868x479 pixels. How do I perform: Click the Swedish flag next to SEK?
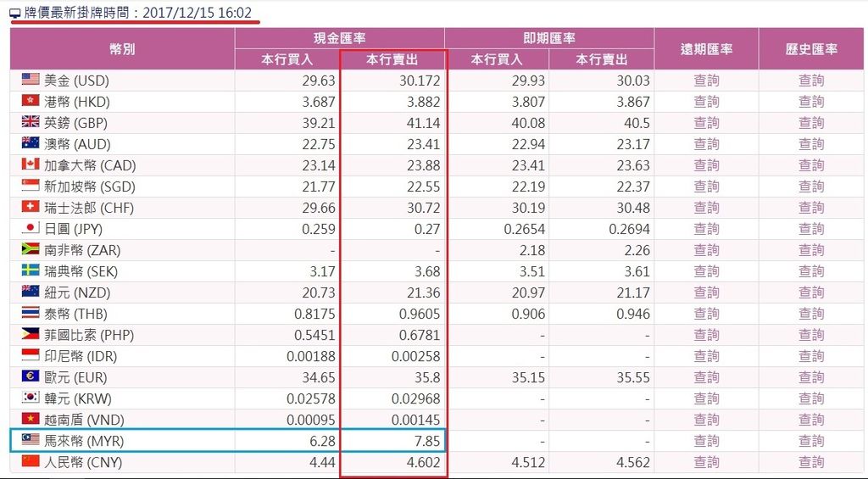[x=31, y=270]
